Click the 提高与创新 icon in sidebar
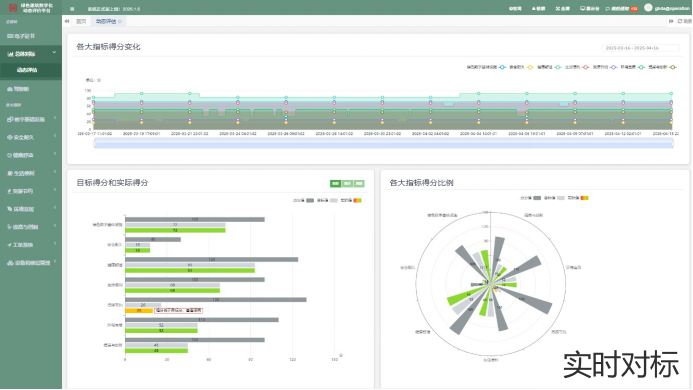This screenshot has width=693, height=390. coord(10,227)
